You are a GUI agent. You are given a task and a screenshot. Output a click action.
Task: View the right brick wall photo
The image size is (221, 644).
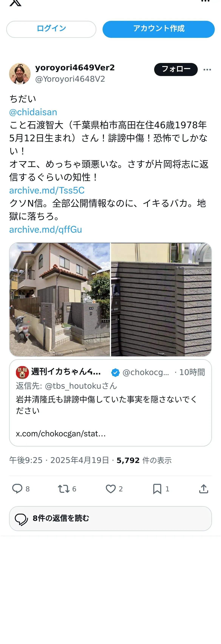[161, 299]
